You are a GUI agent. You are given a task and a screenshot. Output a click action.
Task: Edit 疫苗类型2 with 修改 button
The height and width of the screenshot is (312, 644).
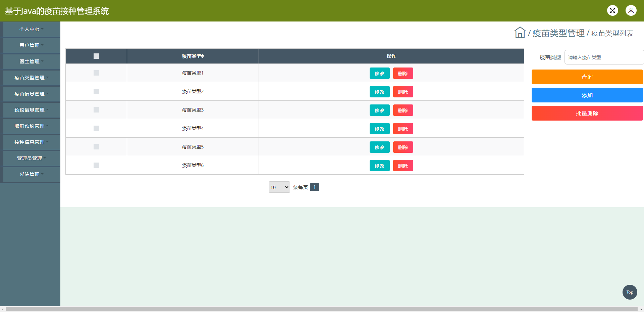click(379, 92)
